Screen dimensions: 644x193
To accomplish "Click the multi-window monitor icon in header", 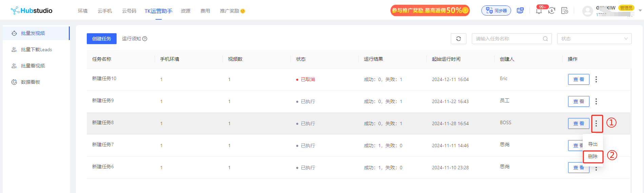I will [520, 11].
